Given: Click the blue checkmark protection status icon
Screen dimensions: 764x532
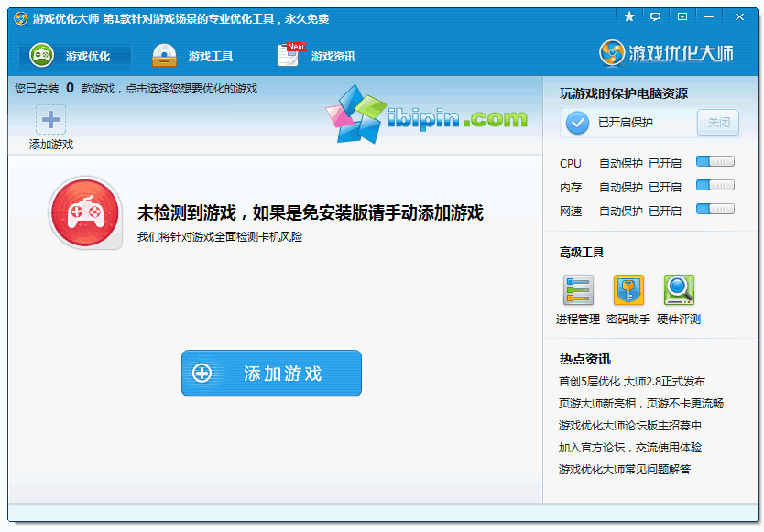Looking at the screenshot, I should click(x=577, y=123).
